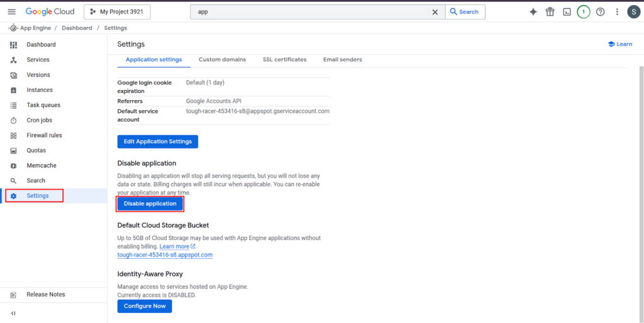Image resolution: width=644 pixels, height=323 pixels.
Task: Click the Quotas sidebar icon
Action: coord(14,151)
